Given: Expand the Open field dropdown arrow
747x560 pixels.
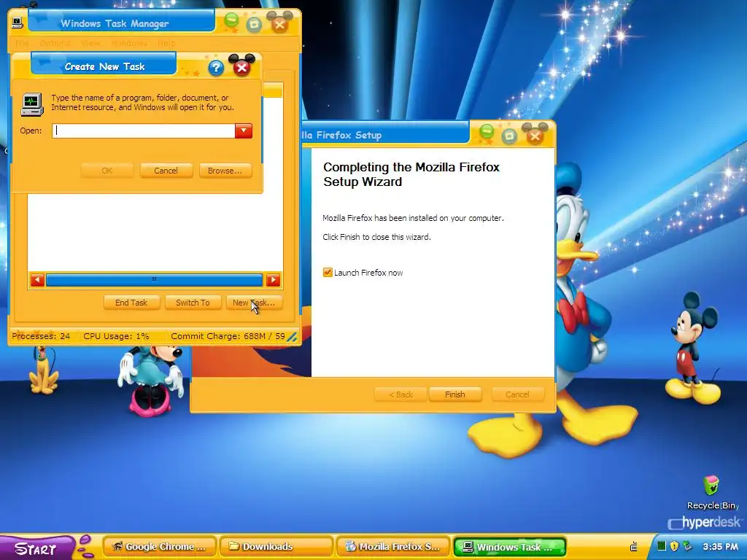Looking at the screenshot, I should pos(244,131).
